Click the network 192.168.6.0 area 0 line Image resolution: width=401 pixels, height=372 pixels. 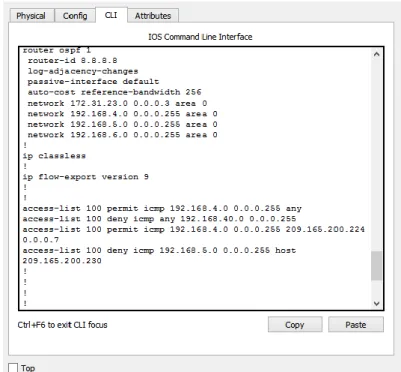pos(122,135)
